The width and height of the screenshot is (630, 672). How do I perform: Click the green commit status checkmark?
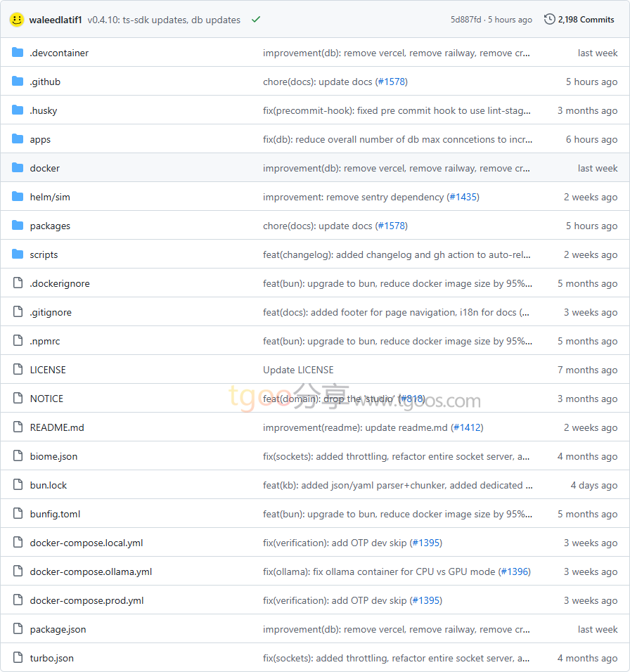point(256,20)
